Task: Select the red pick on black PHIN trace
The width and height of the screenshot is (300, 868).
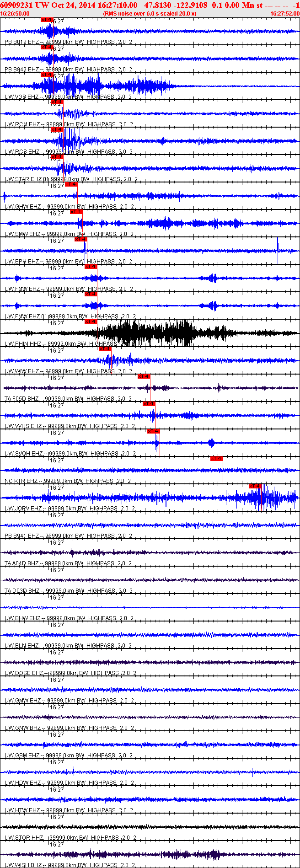Action: [91, 321]
